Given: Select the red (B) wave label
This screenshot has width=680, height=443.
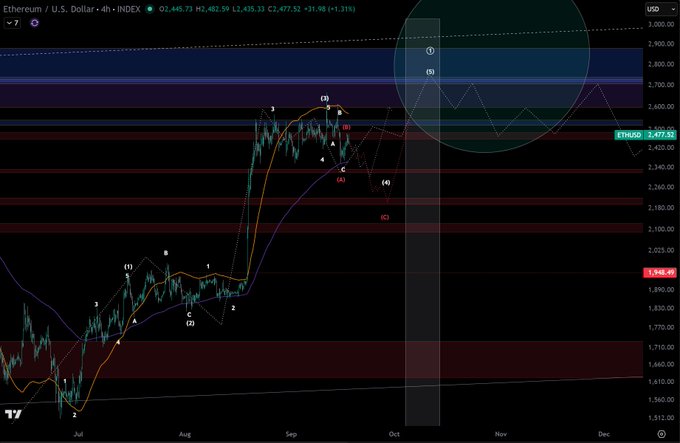Looking at the screenshot, I should 347,127.
